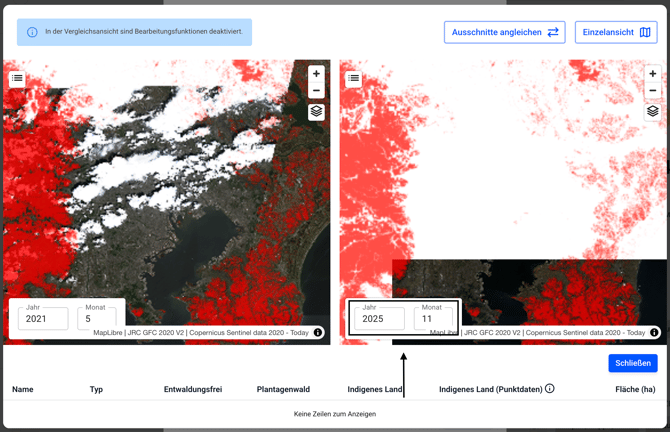The width and height of the screenshot is (670, 432).
Task: Show attribution info on right map
Action: pos(654,333)
